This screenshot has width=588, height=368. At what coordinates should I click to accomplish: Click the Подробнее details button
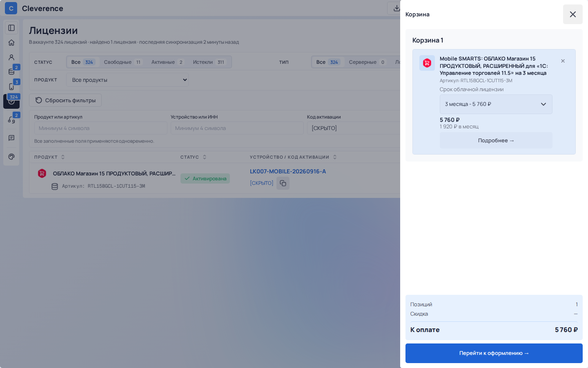(496, 140)
